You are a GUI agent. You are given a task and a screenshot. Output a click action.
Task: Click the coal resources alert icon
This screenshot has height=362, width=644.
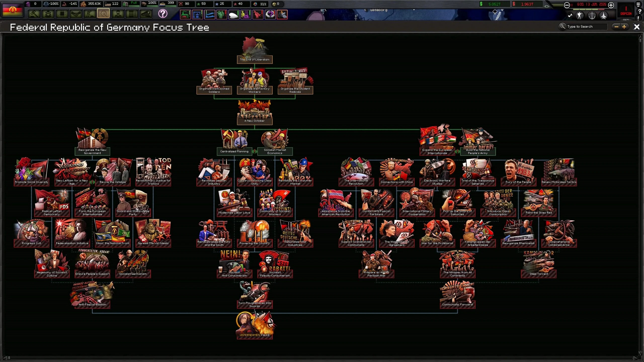(x=282, y=15)
